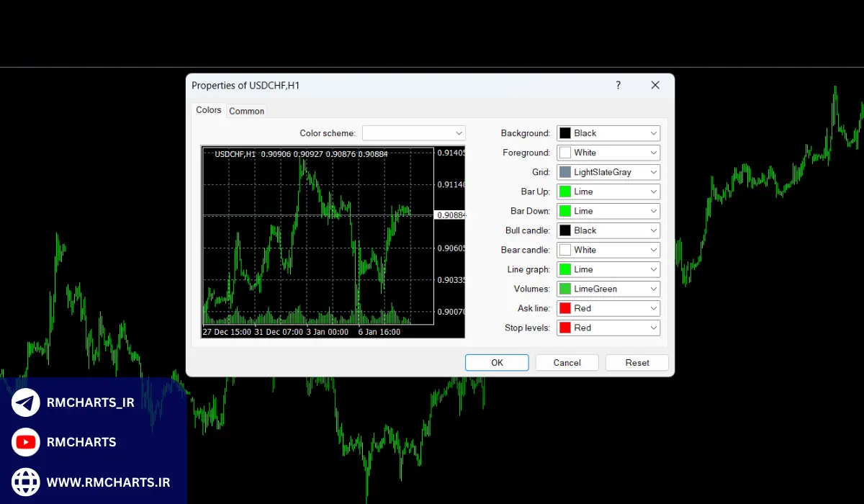The image size is (864, 504).
Task: Switch to the Common tab
Action: (x=246, y=111)
